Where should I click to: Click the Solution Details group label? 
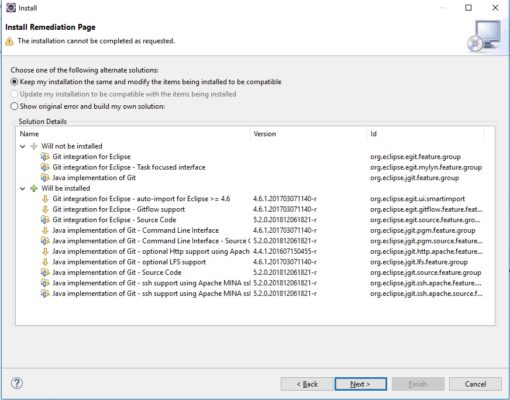(43, 121)
